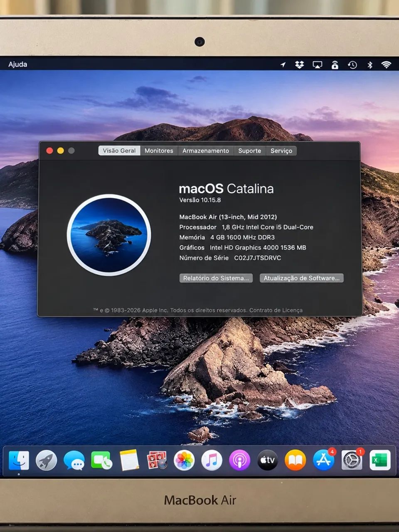Screen dimensions: 399x532
Task: Open App Store with 4 badge
Action: point(324,460)
